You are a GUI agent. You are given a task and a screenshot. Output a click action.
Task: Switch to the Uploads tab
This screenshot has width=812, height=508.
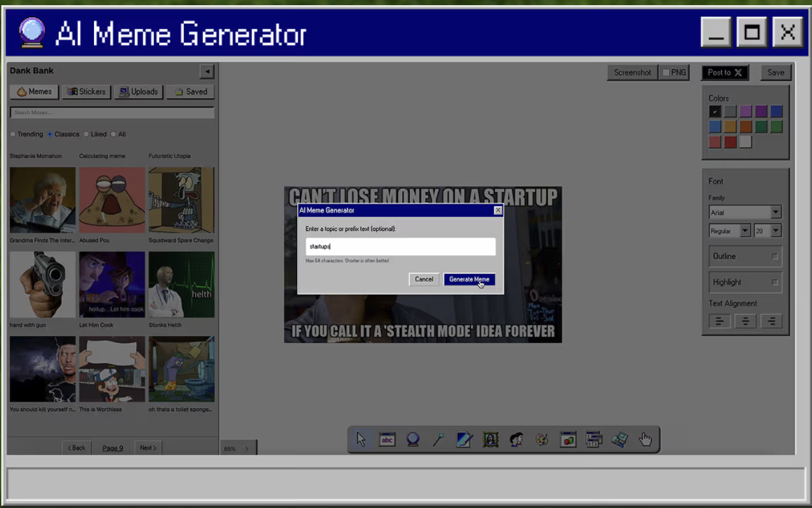click(x=139, y=92)
